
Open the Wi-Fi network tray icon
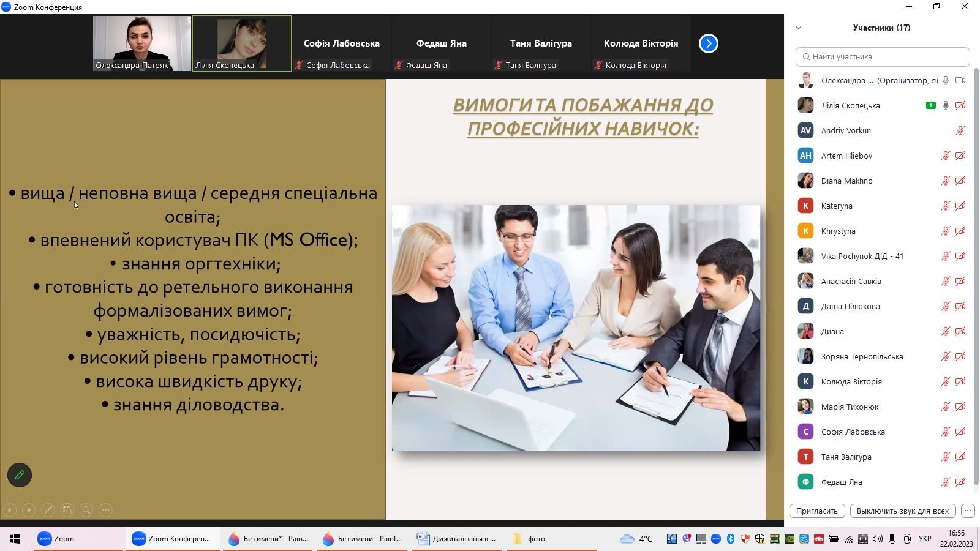click(848, 539)
